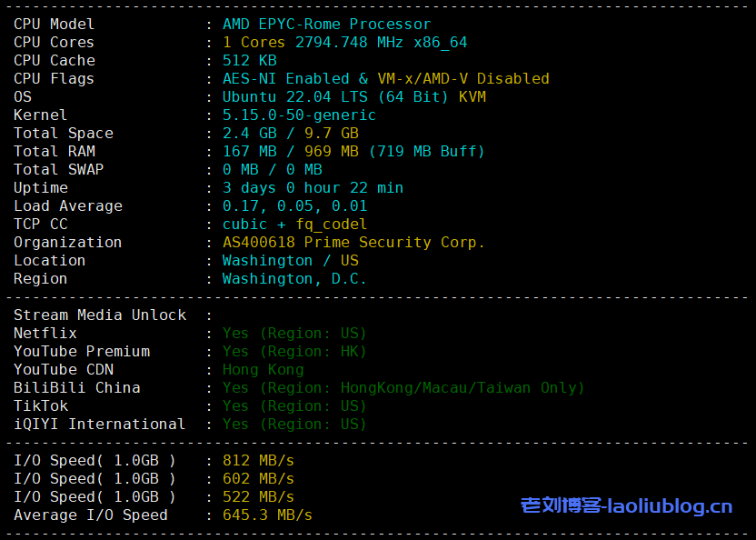Click the Ubuntu 22.04 LTS text

pos(291,97)
